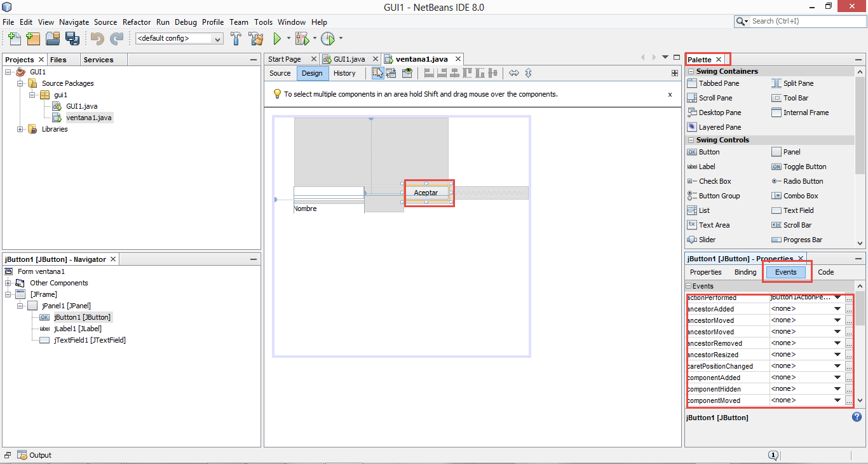868x464 pixels.
Task: Click the Change Horizontal Resizability icon
Action: [x=515, y=72]
